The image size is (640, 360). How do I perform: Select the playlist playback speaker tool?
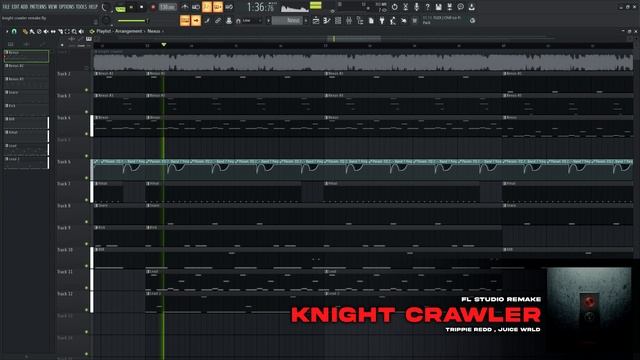[81, 31]
